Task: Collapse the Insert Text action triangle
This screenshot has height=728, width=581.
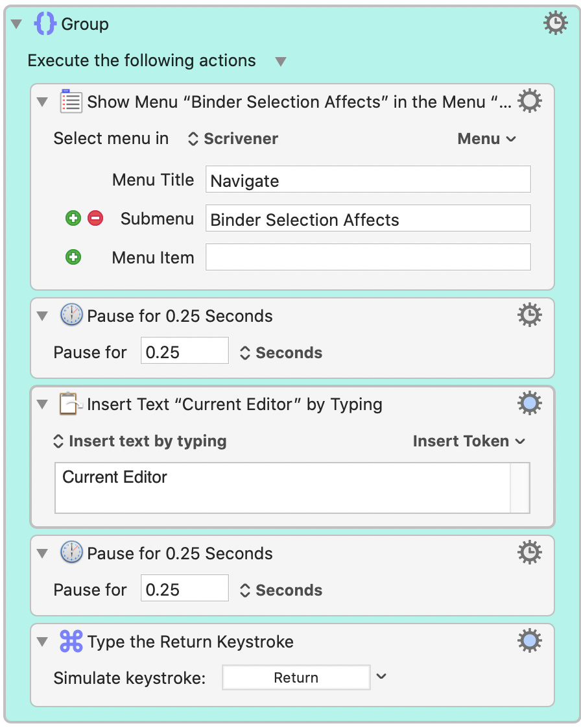Action: (x=42, y=404)
